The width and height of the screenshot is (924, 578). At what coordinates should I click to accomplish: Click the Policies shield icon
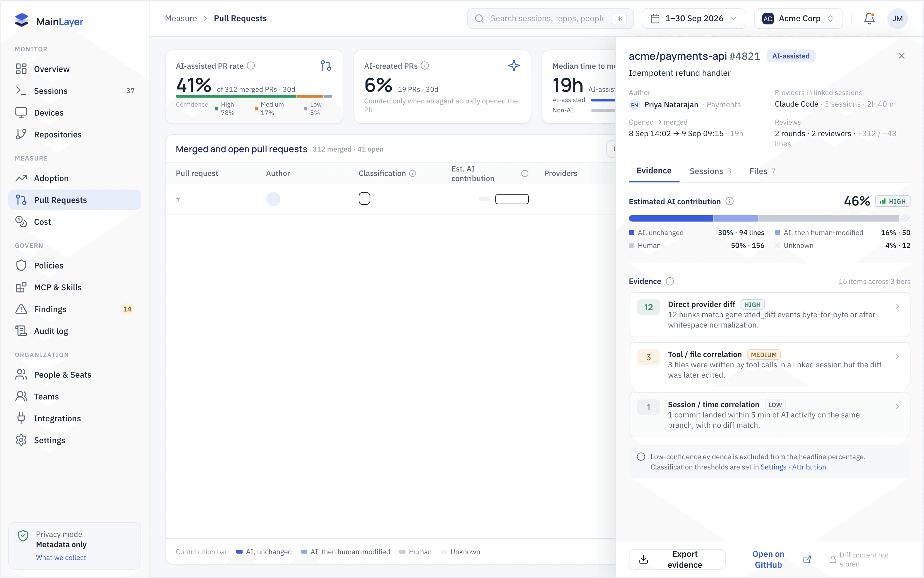[21, 265]
